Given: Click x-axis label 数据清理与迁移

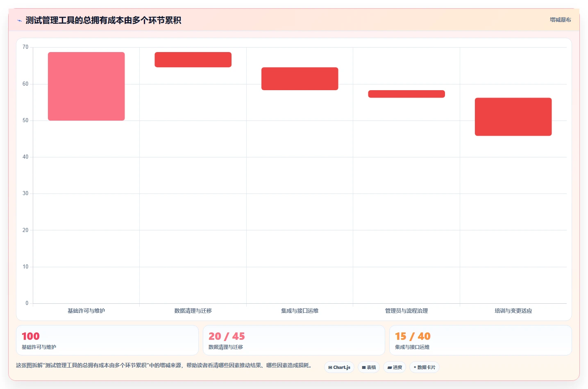Looking at the screenshot, I should pyautogui.click(x=193, y=311).
